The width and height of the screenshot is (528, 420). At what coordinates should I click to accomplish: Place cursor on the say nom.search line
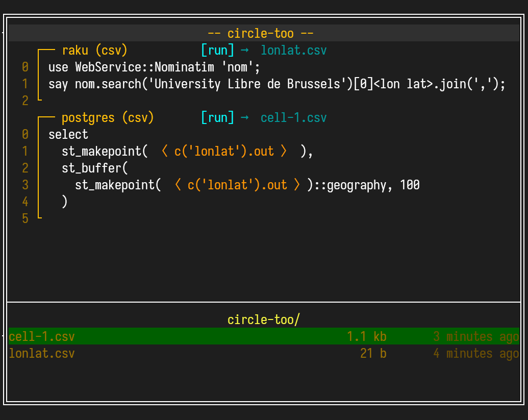(x=276, y=84)
